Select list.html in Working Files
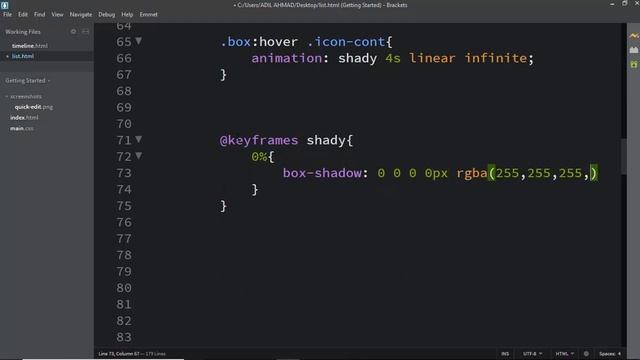This screenshot has width=640, height=360. tap(23, 56)
